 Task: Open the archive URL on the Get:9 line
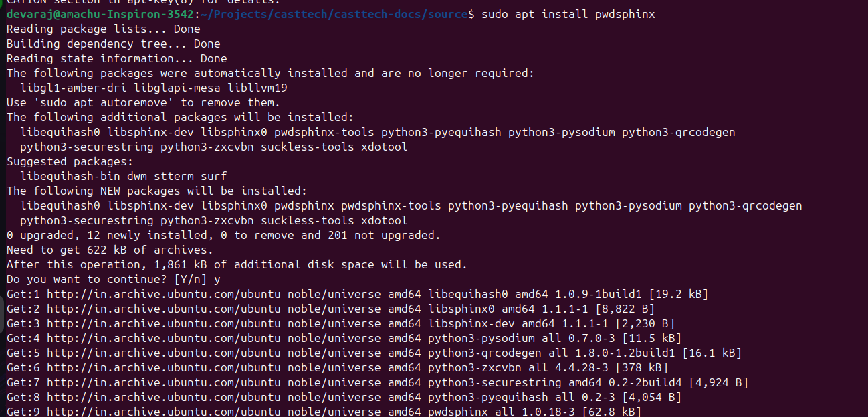coord(164,412)
